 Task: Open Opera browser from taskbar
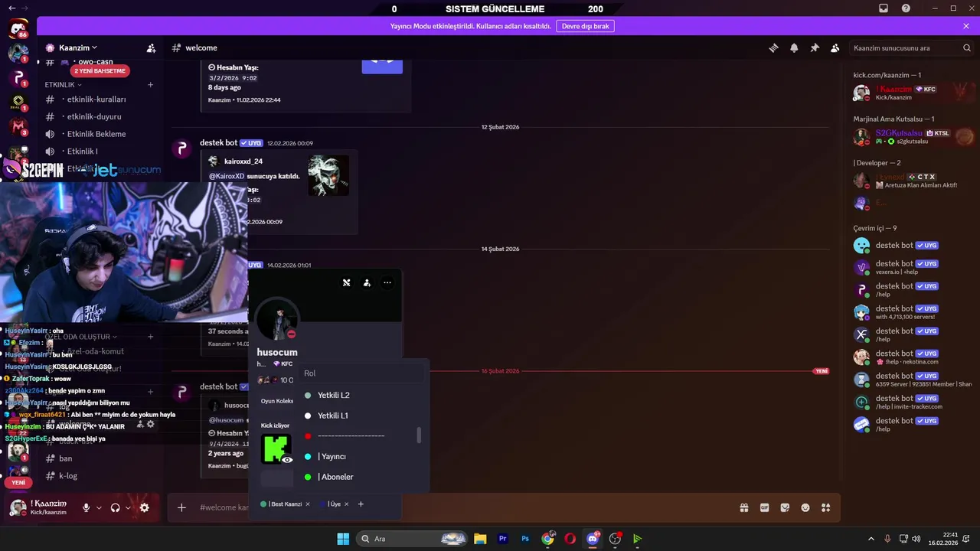570,539
